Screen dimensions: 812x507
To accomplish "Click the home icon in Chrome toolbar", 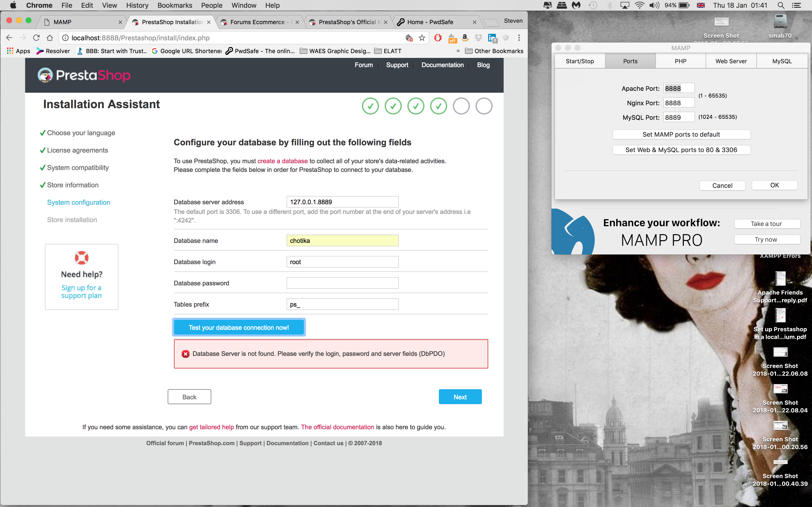I will (x=50, y=38).
